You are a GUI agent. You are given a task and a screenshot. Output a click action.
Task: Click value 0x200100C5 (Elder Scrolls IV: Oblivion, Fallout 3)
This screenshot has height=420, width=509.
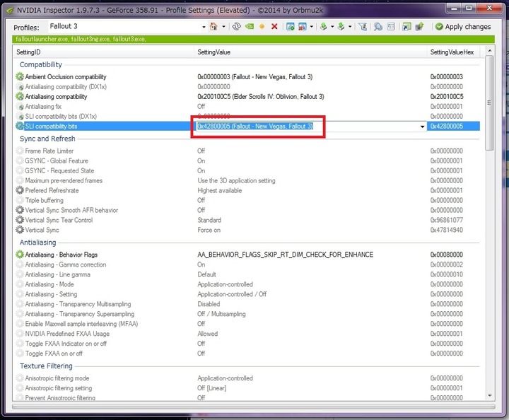(261, 96)
